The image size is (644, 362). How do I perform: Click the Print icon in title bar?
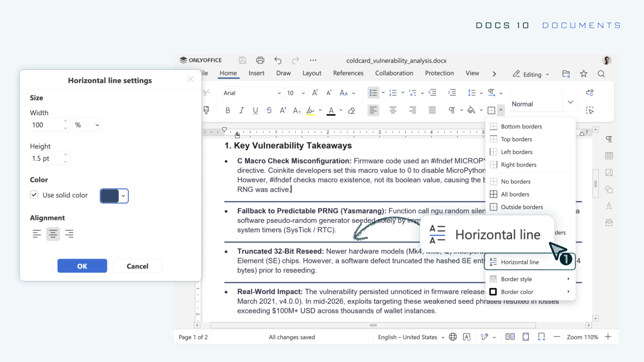pyautogui.click(x=260, y=60)
